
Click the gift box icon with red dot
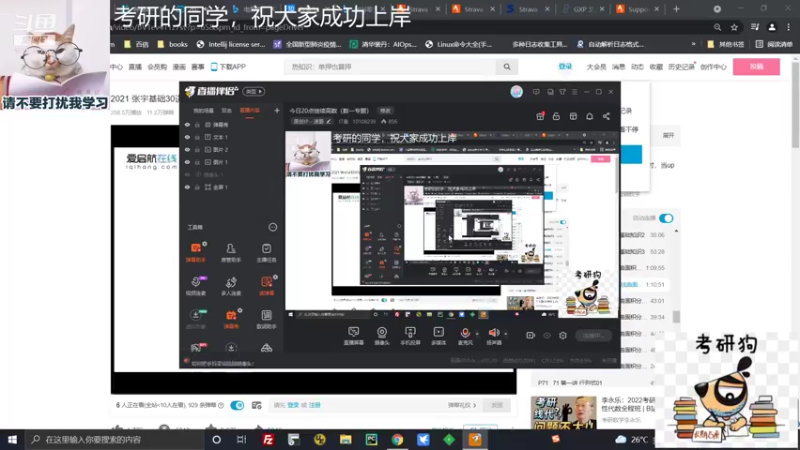(x=540, y=116)
